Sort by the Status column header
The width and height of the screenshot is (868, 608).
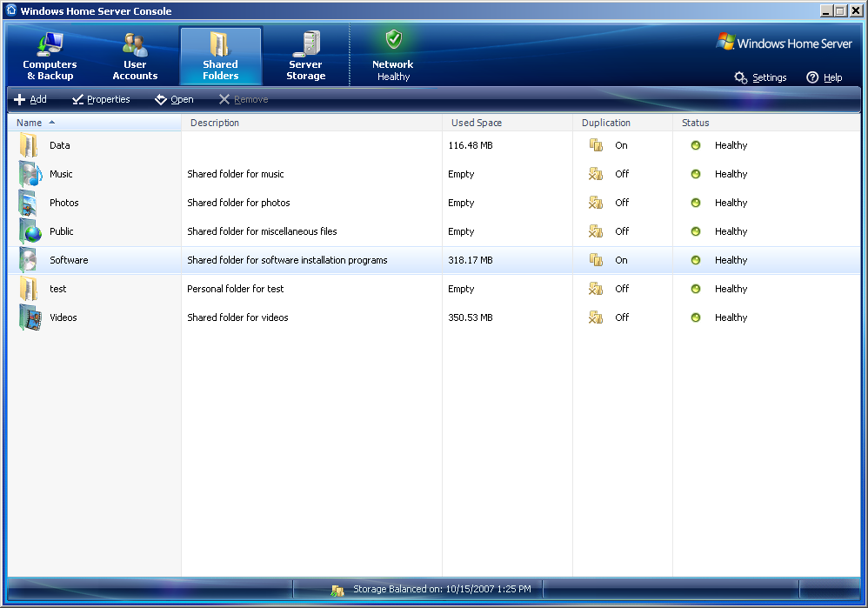click(x=767, y=123)
